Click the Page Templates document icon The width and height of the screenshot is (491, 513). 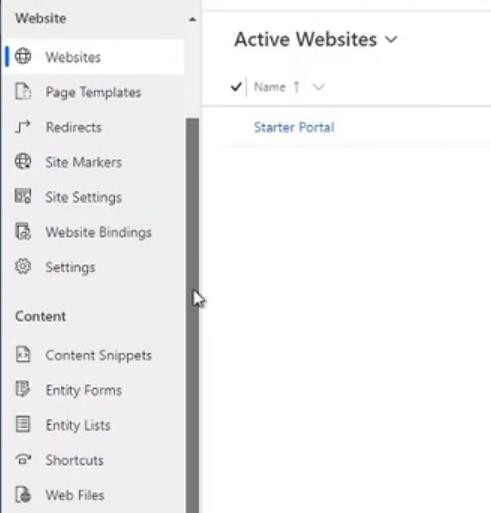(x=23, y=92)
